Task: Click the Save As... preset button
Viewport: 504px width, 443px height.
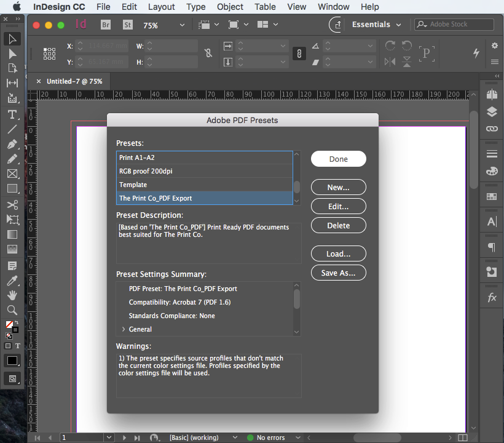Action: 339,273
